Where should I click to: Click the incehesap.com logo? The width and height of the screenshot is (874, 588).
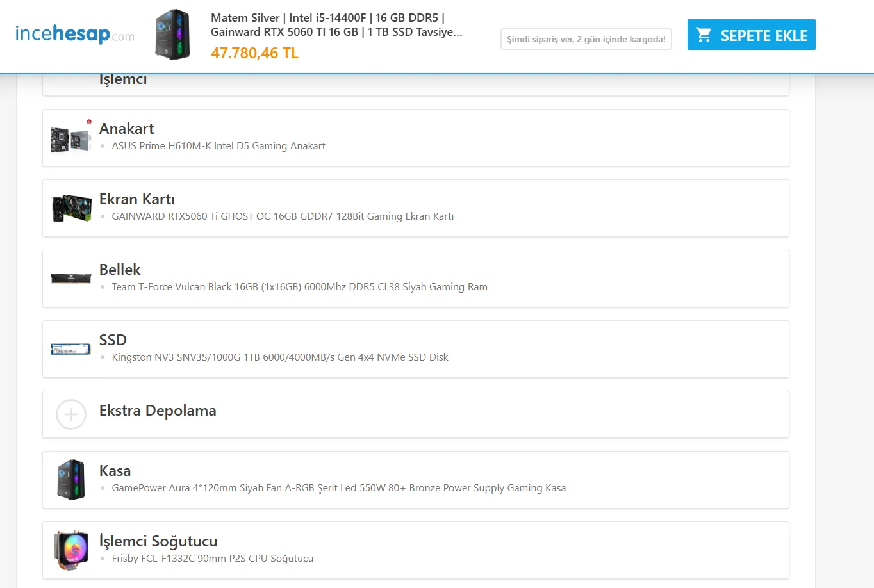[x=74, y=34]
